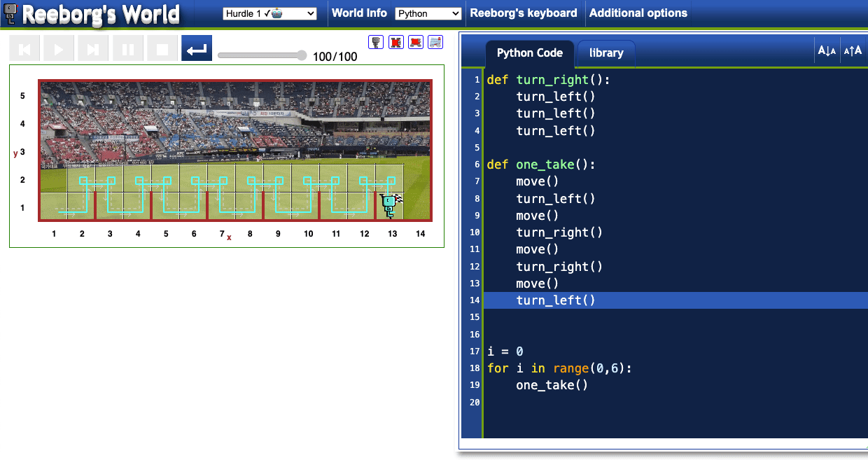Open Additional options
Screen dimensions: 868x460
point(638,13)
